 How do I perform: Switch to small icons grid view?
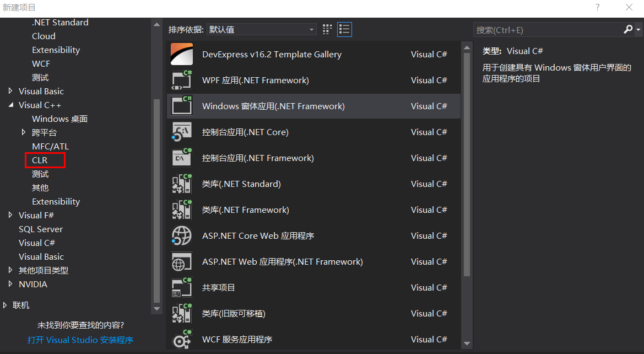click(327, 30)
